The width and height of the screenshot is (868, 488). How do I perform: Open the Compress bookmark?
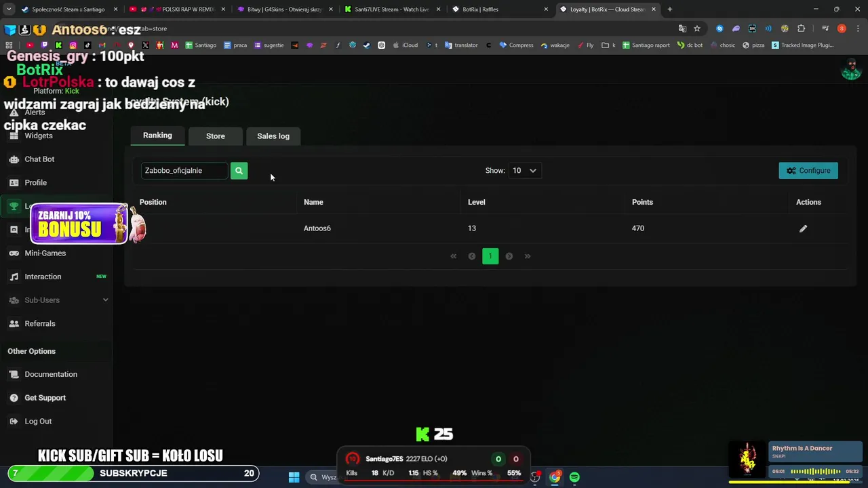516,45
